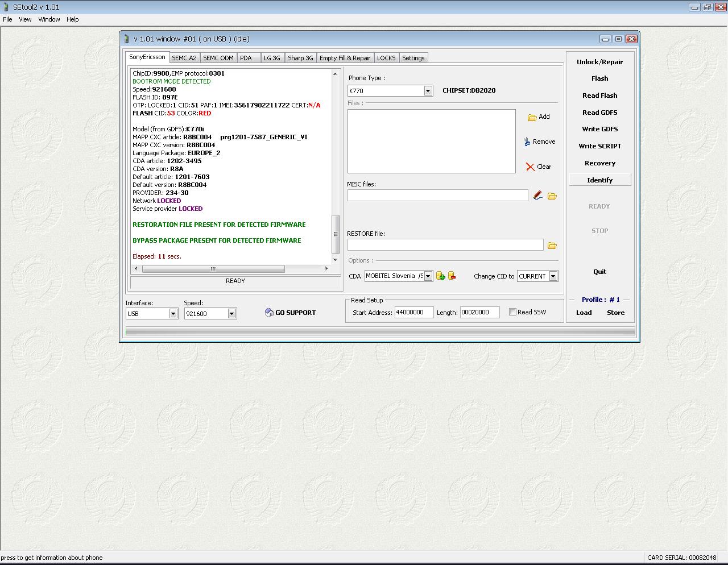Switch to the Settings tab
Viewport: 728px width, 565px height.
(413, 58)
